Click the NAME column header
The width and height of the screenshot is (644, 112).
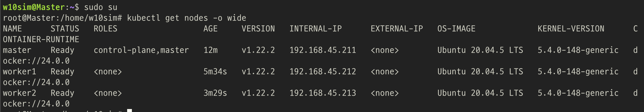point(12,29)
